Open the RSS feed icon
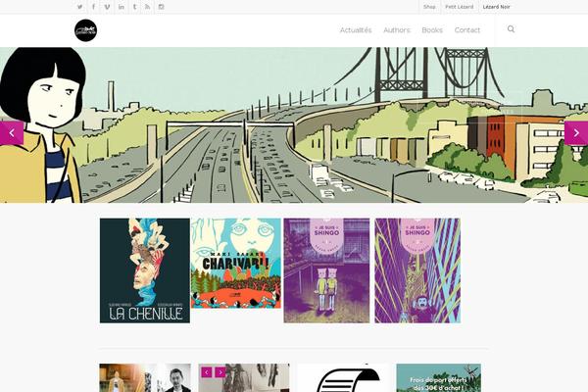The height and width of the screenshot is (392, 588). pyautogui.click(x=148, y=7)
